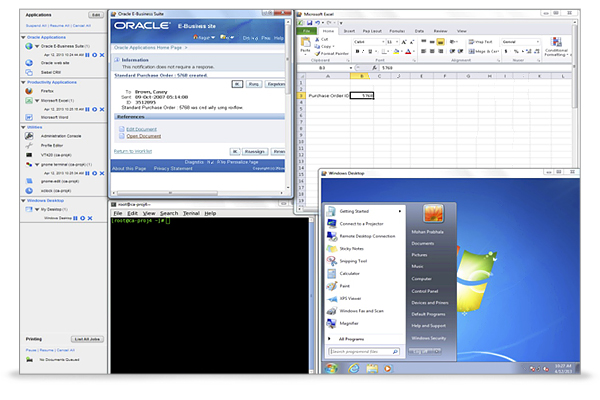Image resolution: width=600 pixels, height=400 pixels.
Task: Suspend the Windows Desktop session
Action: tap(75, 218)
